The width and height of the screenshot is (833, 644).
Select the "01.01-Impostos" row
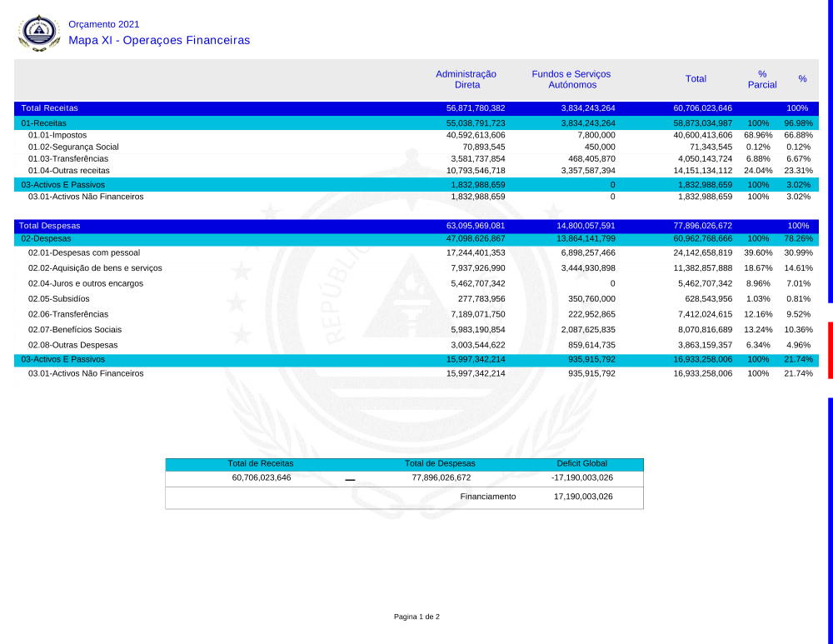[x=57, y=134]
